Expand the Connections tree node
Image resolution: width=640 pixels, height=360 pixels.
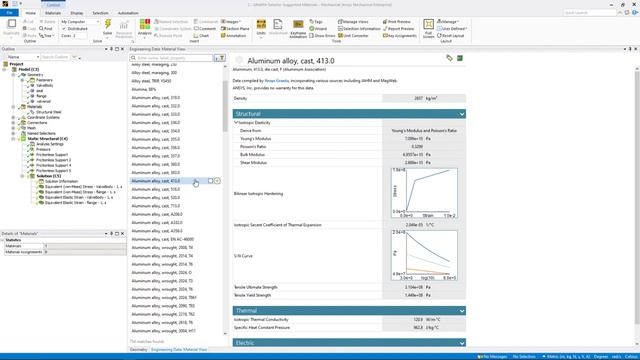[x=13, y=123]
